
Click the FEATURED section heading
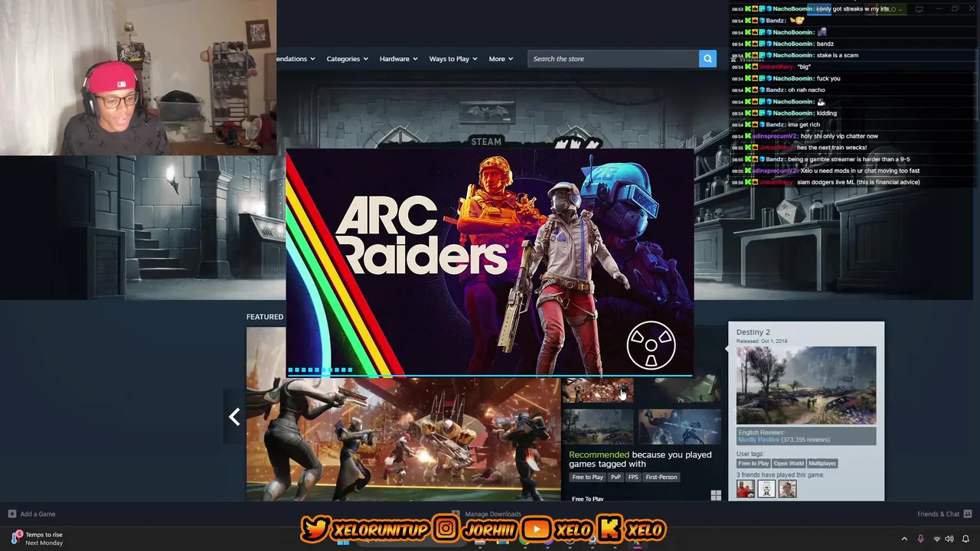pos(265,317)
